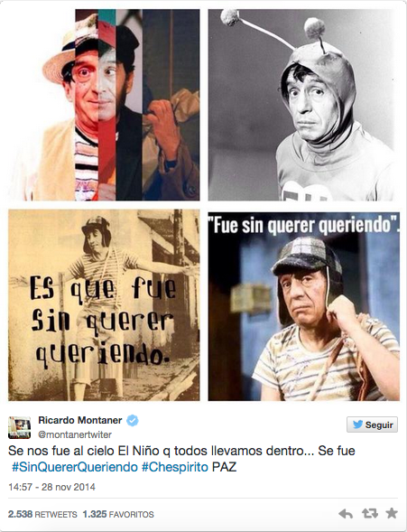
Task: Open the black-and-white antenna hood photo
Action: pos(303,105)
